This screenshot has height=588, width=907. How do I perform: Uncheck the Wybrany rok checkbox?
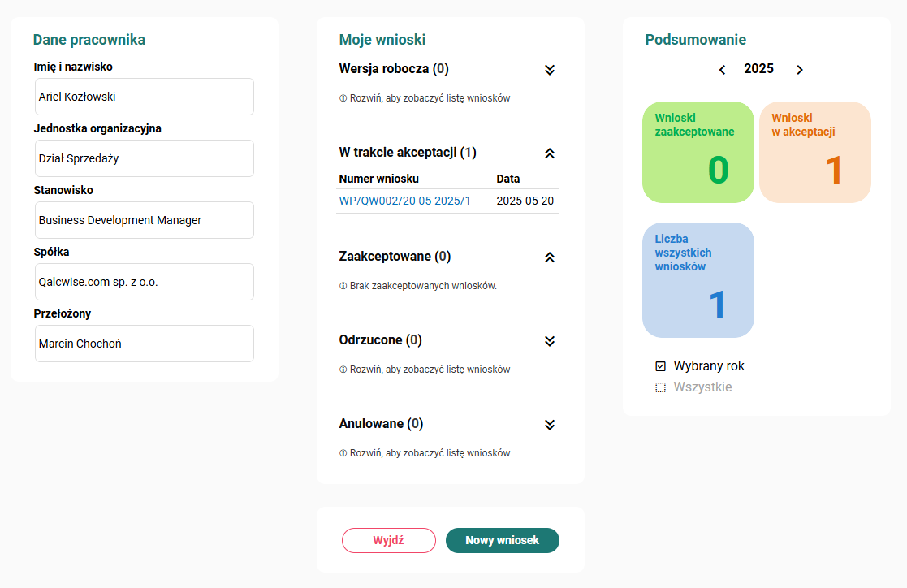click(661, 366)
